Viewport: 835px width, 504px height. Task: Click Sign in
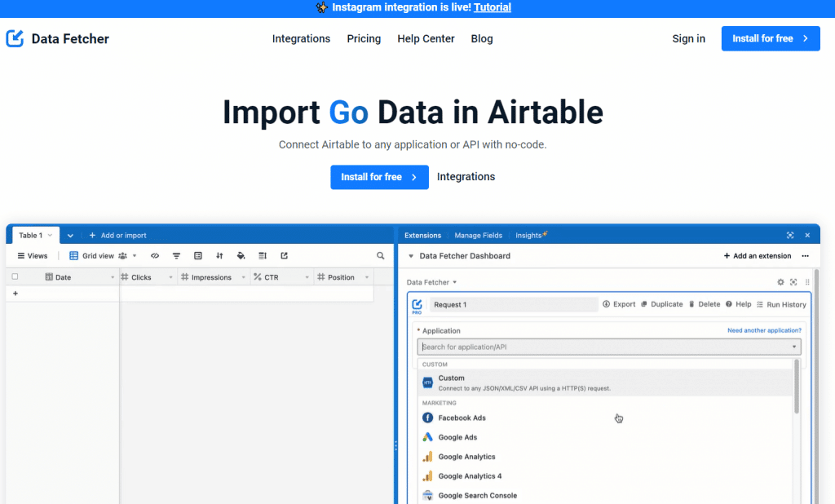688,39
